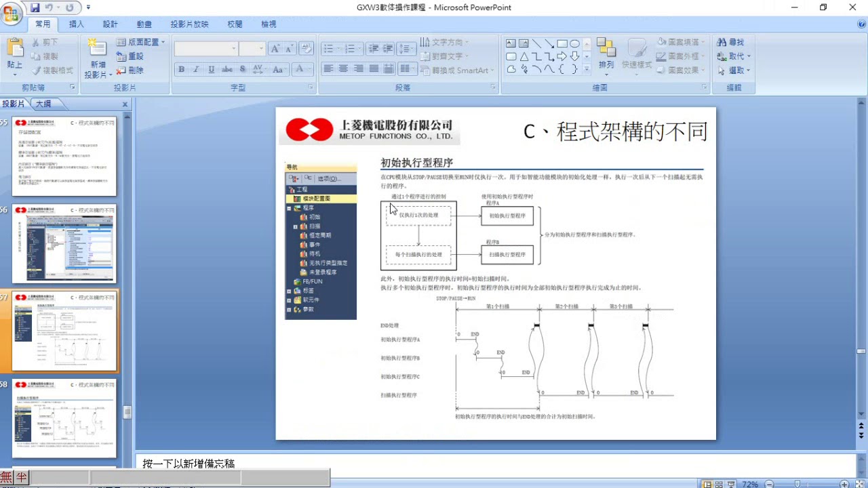
Task: Open the 檢視 (View) ribbon tab
Action: [x=269, y=24]
